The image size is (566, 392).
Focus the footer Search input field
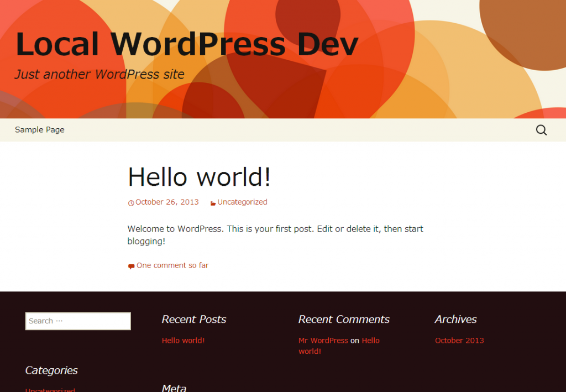[x=78, y=321]
